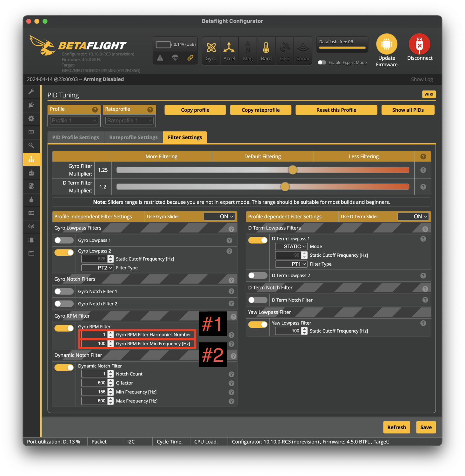465x476 pixels.
Task: Open the CLI sidebar icon
Action: click(31, 253)
